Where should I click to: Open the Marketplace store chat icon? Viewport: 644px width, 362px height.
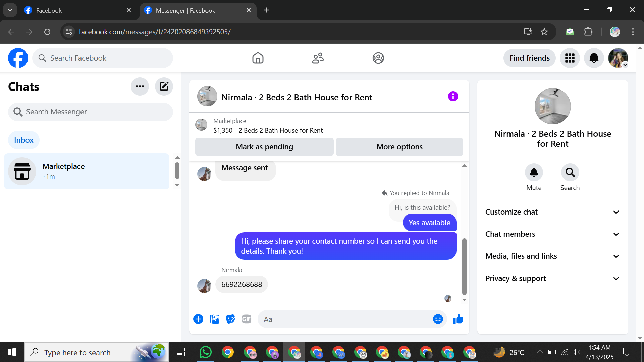point(22,171)
